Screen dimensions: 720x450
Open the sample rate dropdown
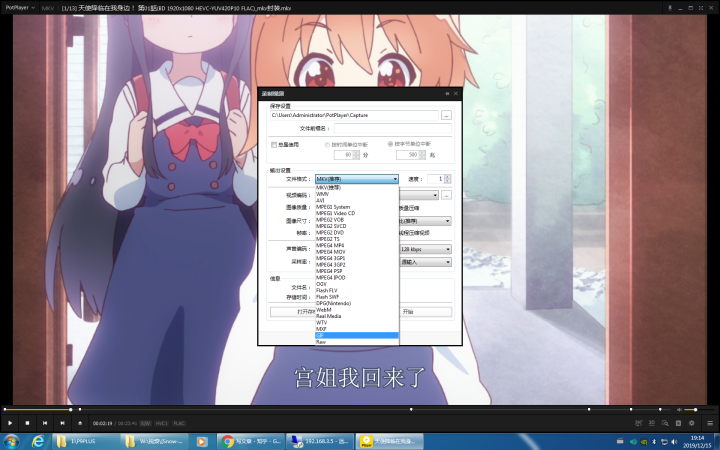pos(426,262)
